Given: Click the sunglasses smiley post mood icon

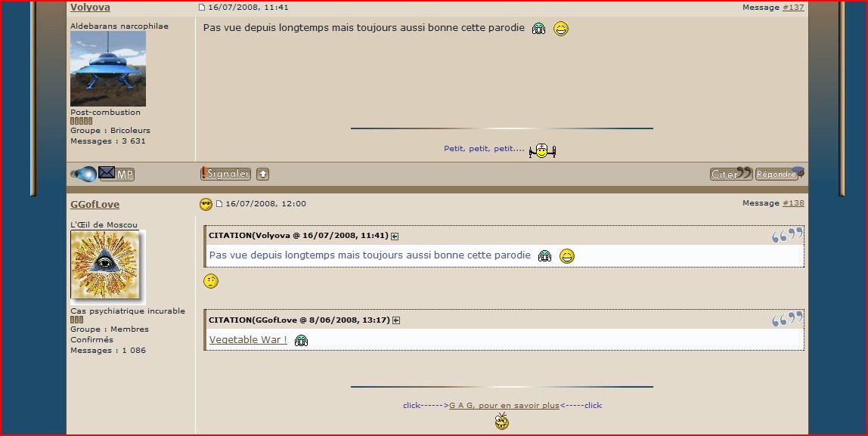Looking at the screenshot, I should coord(206,204).
